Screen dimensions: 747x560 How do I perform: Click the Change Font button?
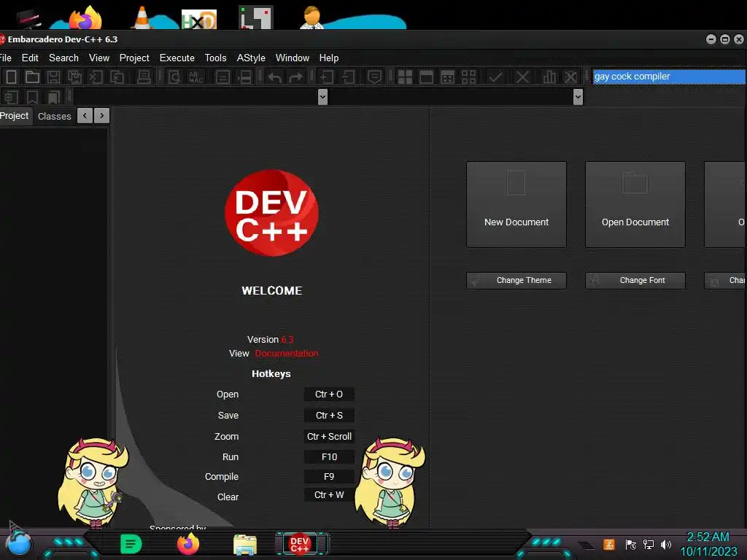635,281
